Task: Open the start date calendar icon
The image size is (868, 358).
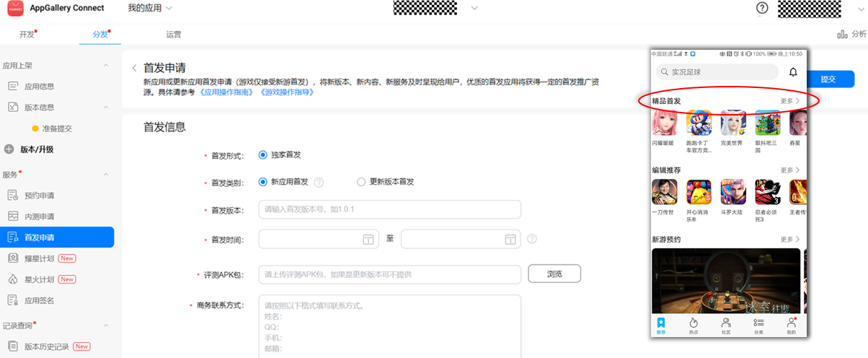Action: pyautogui.click(x=368, y=239)
